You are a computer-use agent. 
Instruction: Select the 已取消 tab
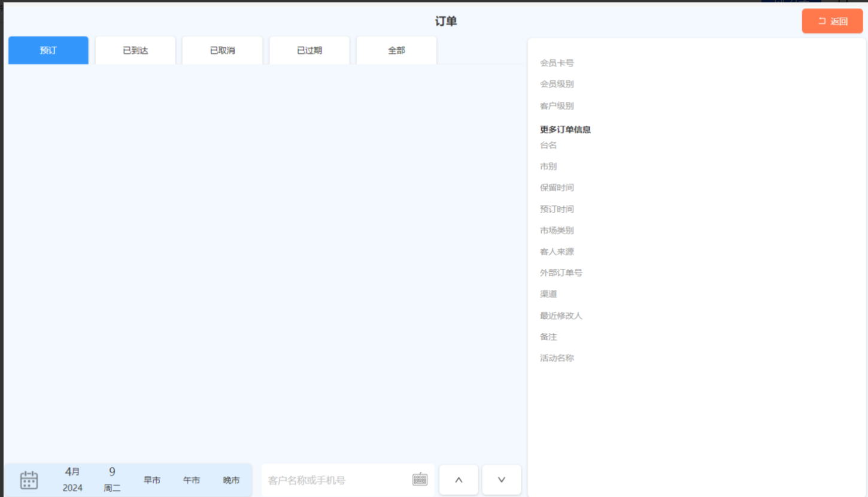[222, 50]
